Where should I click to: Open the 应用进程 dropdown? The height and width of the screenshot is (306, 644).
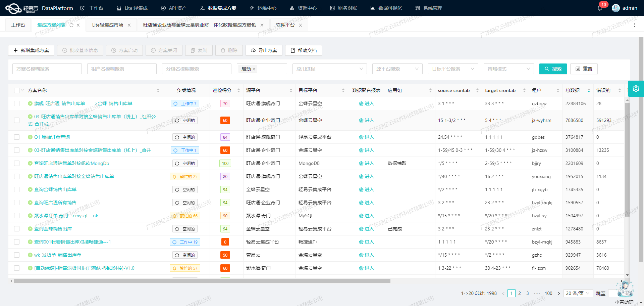tap(329, 69)
